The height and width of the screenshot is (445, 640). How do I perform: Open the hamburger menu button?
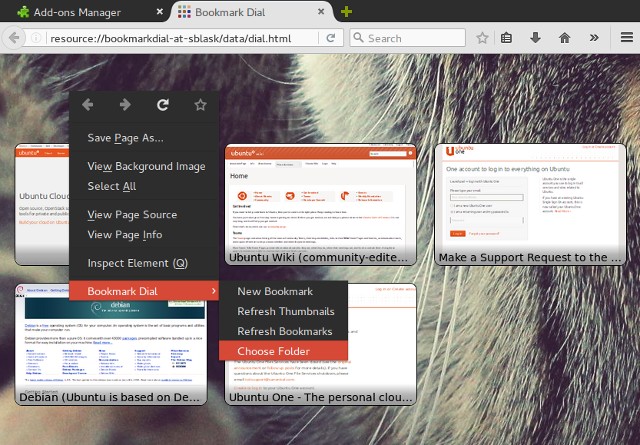click(x=627, y=37)
